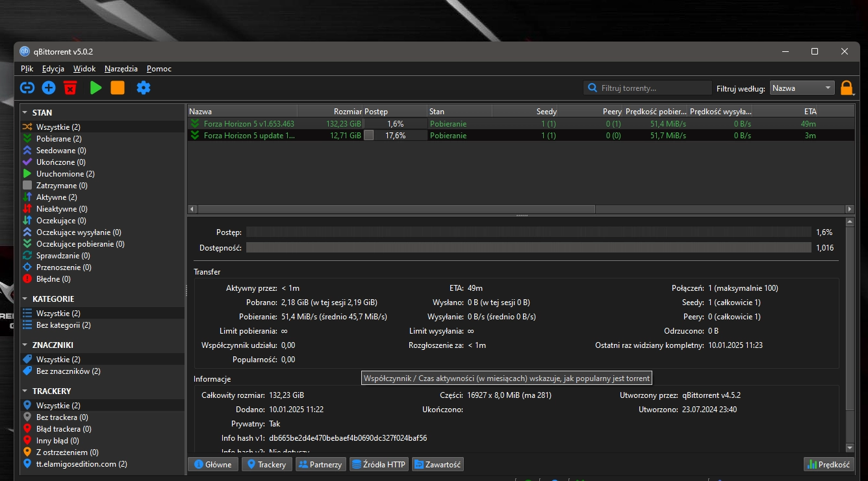
Task: Switch to the Partnerzy tab
Action: click(320, 465)
